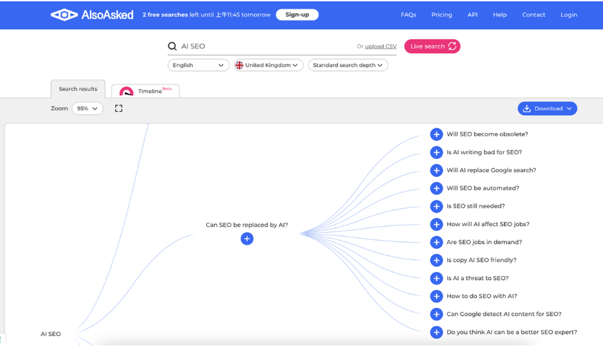Expand plus icon for 'Will AI replace Google search?'
The width and height of the screenshot is (603, 364).
[437, 170]
